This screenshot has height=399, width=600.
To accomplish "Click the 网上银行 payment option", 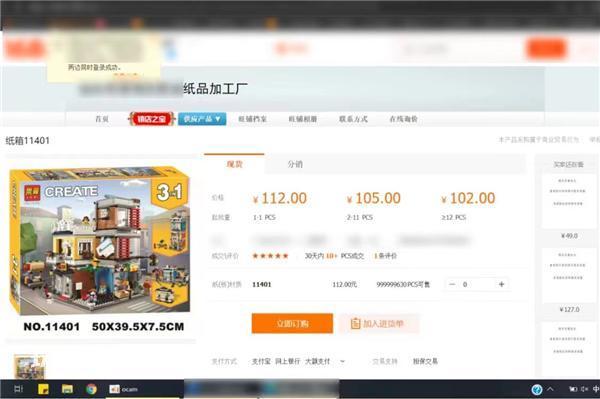I will [x=287, y=361].
